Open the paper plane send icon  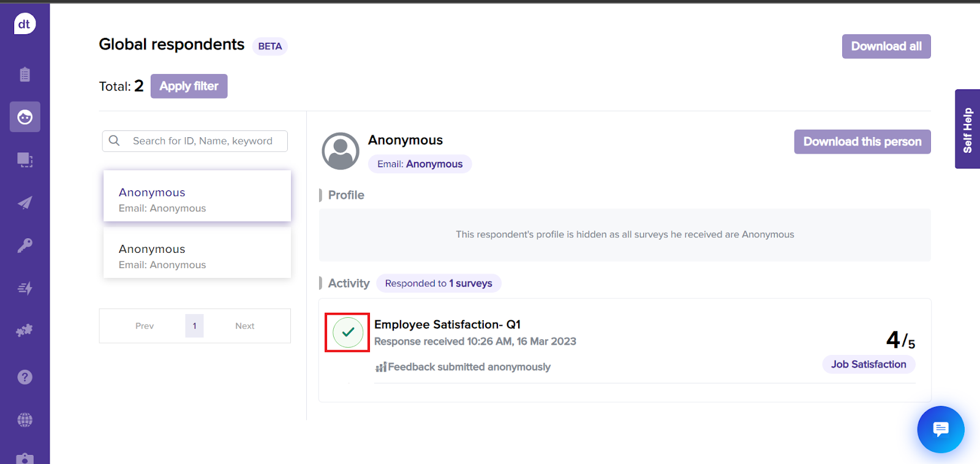tap(24, 203)
